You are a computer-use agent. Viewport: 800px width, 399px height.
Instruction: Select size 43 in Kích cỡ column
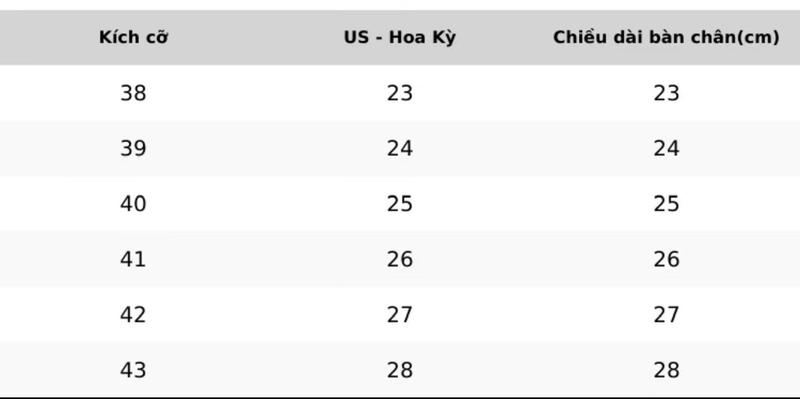tap(133, 370)
